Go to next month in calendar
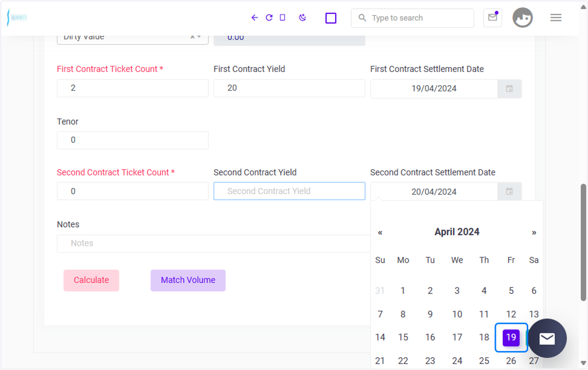588x370 pixels. (534, 232)
